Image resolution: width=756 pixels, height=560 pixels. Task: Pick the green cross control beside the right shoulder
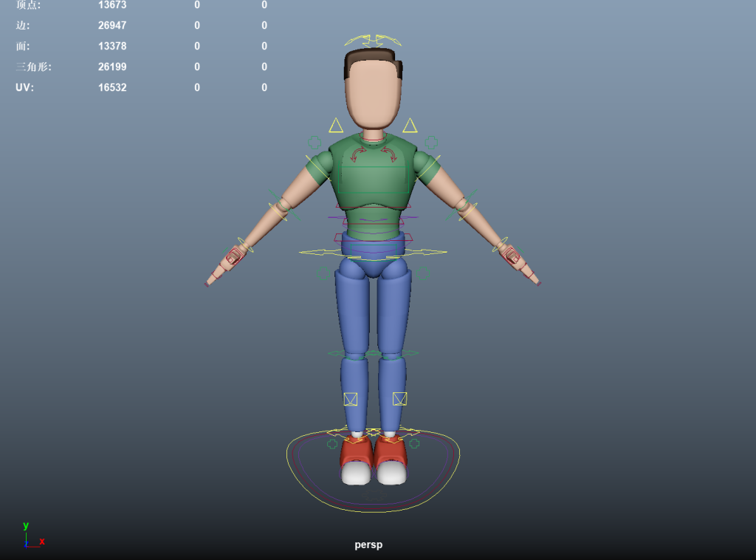[x=432, y=142]
